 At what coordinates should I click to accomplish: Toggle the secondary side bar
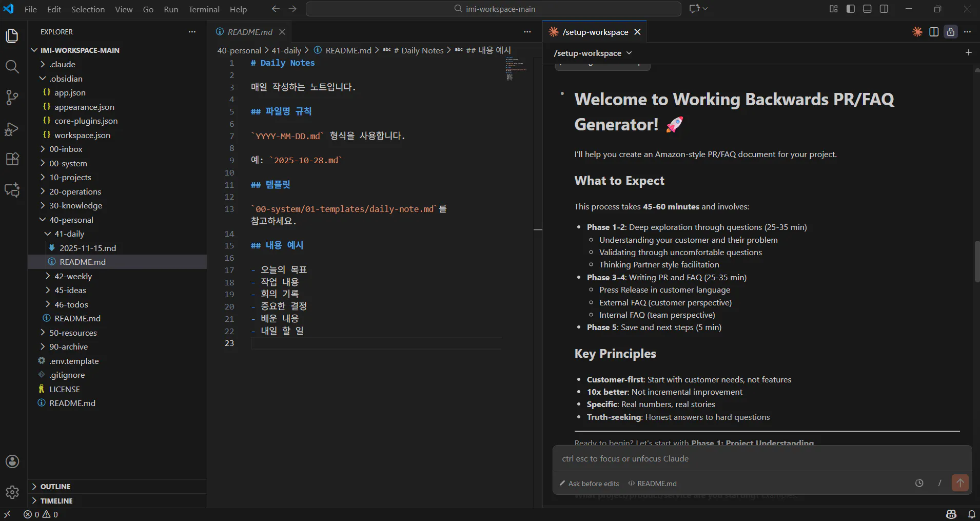(884, 9)
